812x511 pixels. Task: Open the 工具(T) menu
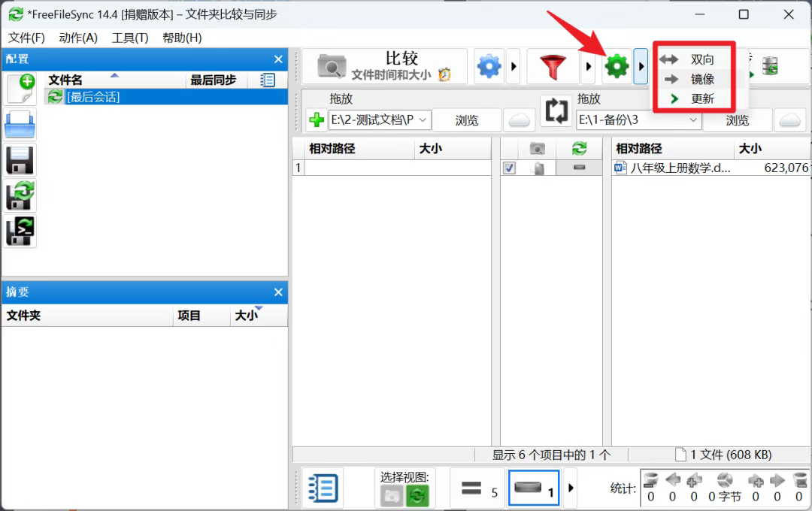coord(130,38)
